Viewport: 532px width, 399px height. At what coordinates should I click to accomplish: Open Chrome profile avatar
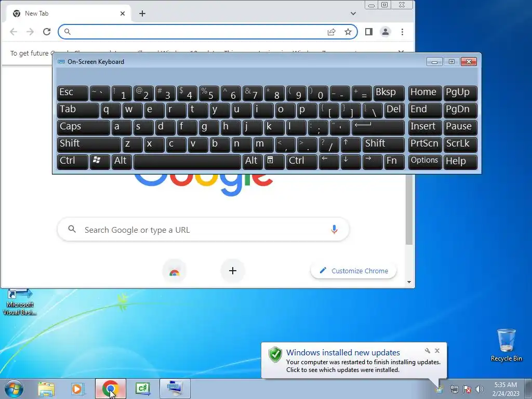pos(385,32)
